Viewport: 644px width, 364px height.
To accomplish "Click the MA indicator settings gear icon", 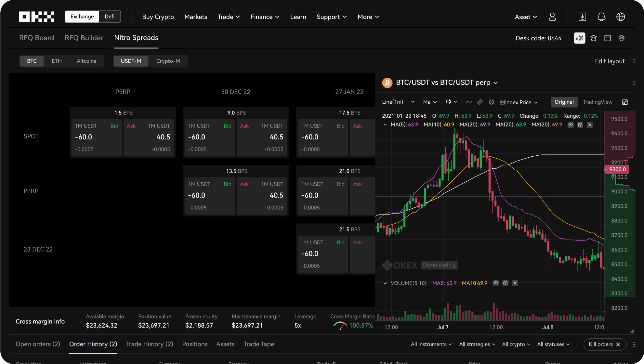I will click(x=581, y=125).
